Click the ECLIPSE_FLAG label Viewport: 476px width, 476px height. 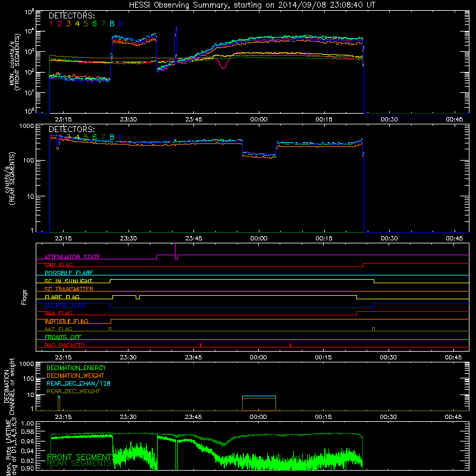(65, 305)
